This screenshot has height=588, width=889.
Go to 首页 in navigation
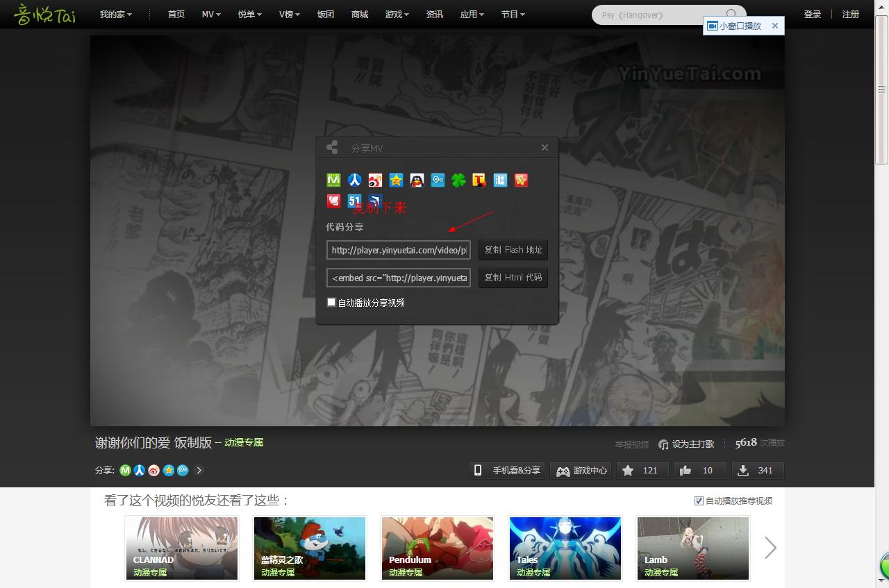coord(176,14)
